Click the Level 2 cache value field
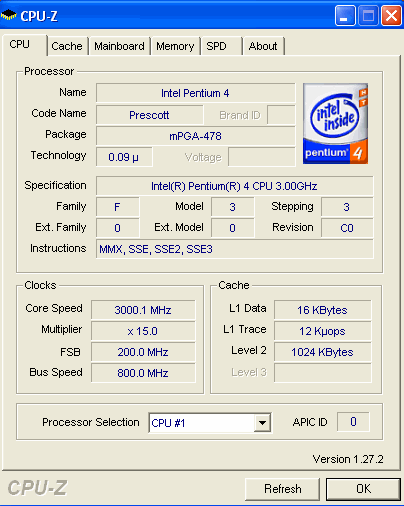The width and height of the screenshot is (404, 506). (322, 352)
